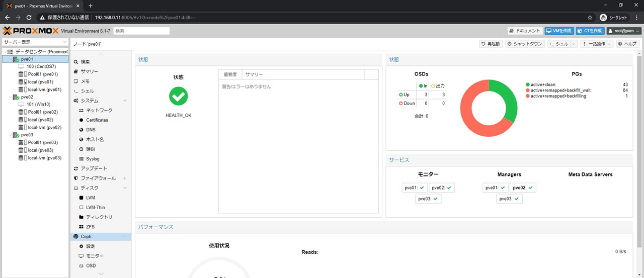Expand the 一括操作 bulk actions dropdown
The height and width of the screenshot is (278, 644).
(596, 44)
